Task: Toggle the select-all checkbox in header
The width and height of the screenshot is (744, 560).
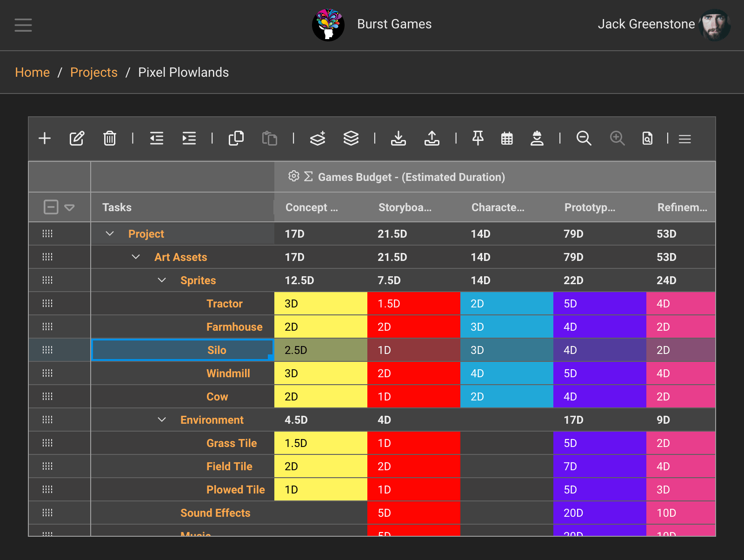Action: coord(51,207)
